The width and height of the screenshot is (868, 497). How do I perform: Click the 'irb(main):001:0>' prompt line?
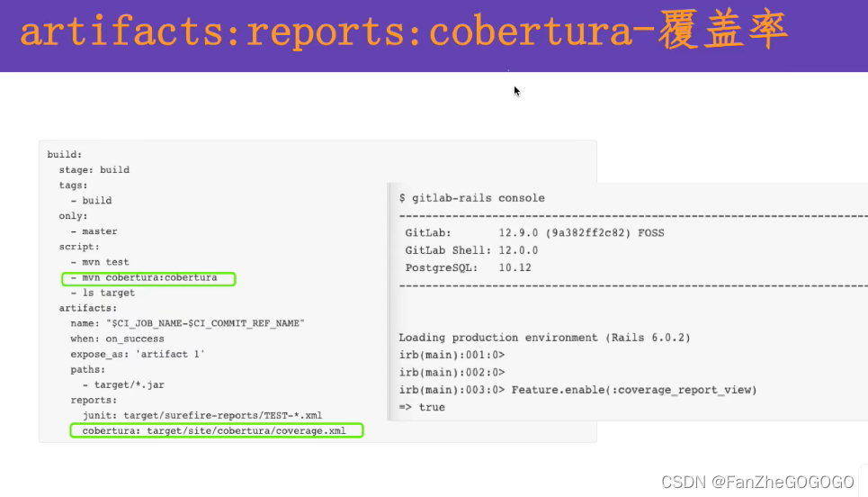(x=452, y=355)
